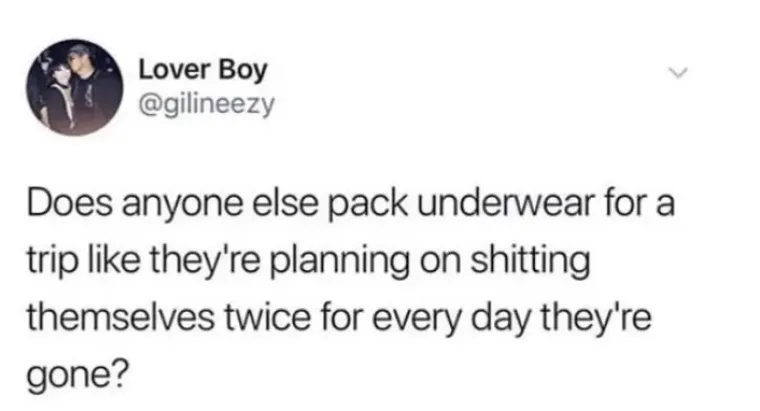Open the Lover Boy display name
Screen dimensions: 760x411
coord(203,70)
